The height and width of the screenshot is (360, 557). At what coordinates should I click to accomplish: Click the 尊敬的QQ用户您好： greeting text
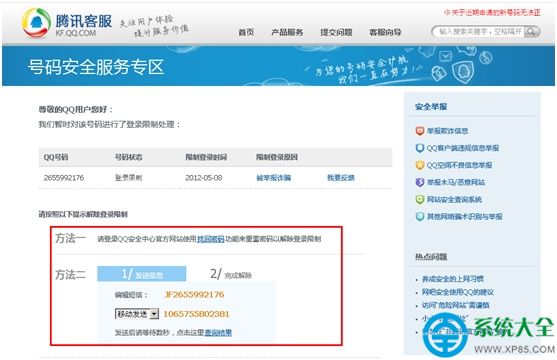76,109
